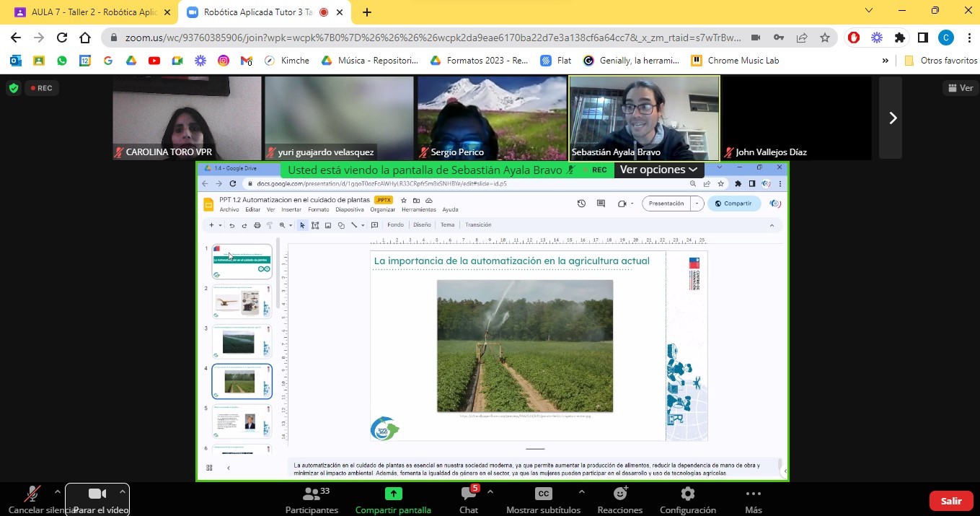Click the Chrome extensions puzzle icon
Screen dimensions: 980x516
point(899,38)
